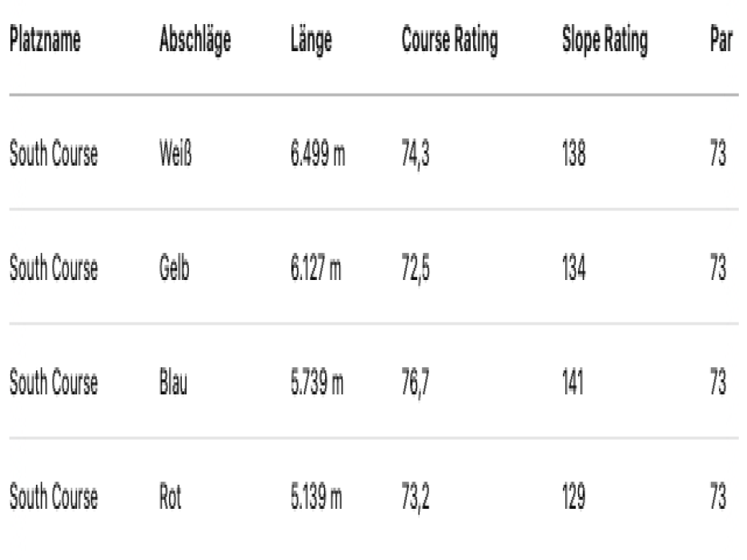
Task: Click the 5.739 m length value
Action: [x=317, y=382]
